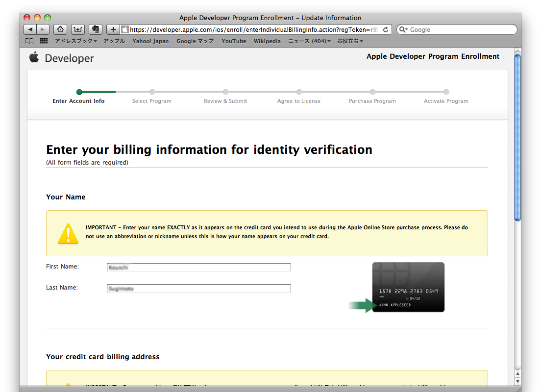The image size is (541, 392).
Task: Click the browser Forward arrow button
Action: (x=43, y=29)
